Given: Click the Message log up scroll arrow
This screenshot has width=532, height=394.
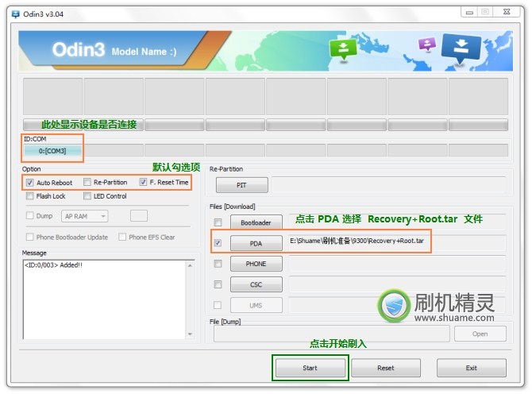Looking at the screenshot, I should point(190,265).
